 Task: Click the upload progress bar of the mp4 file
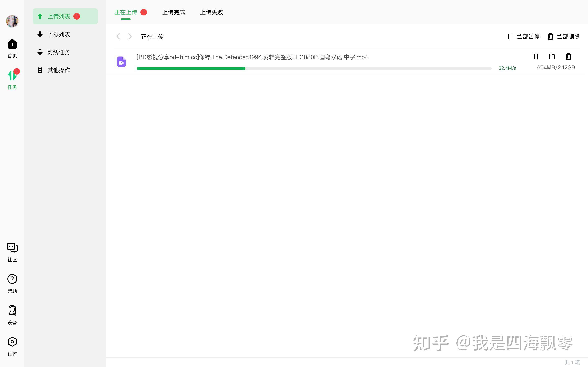313,69
